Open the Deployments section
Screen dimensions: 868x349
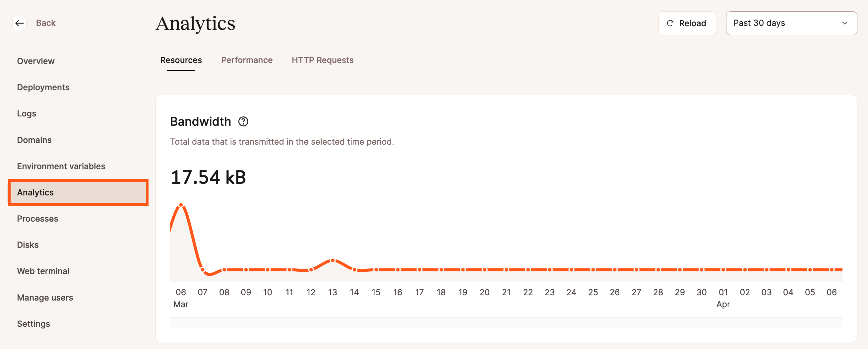pos(43,87)
